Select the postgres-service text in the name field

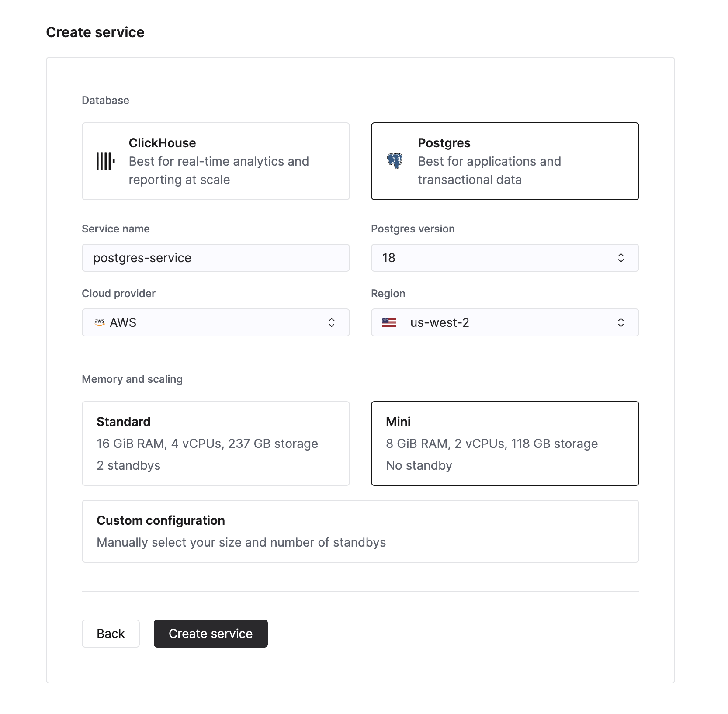(x=142, y=258)
